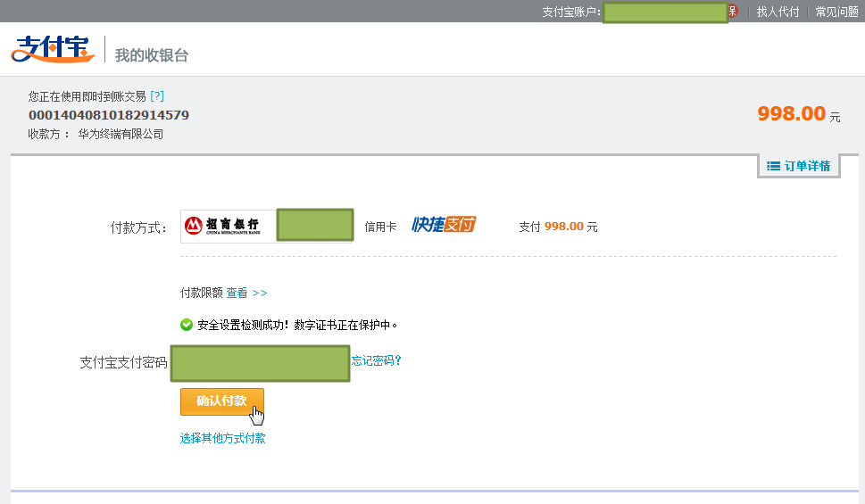865x504 pixels.
Task: Click 忘记密码? link
Action: (x=376, y=360)
